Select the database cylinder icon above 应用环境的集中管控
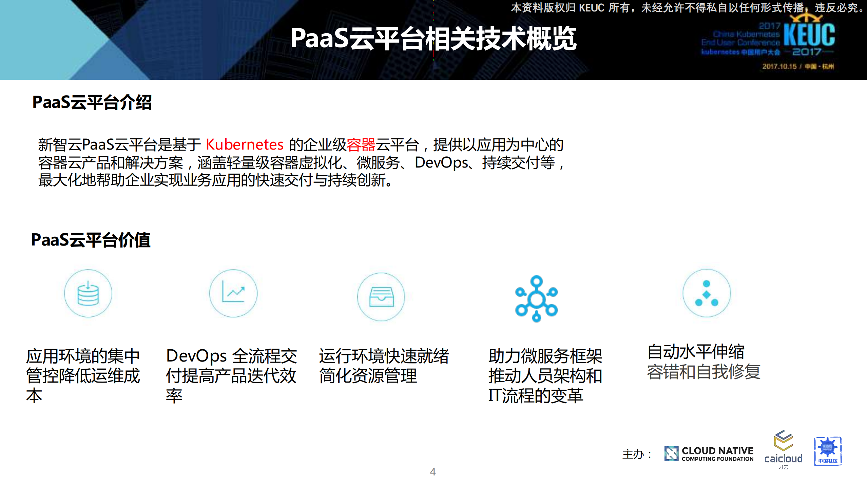 tap(88, 294)
